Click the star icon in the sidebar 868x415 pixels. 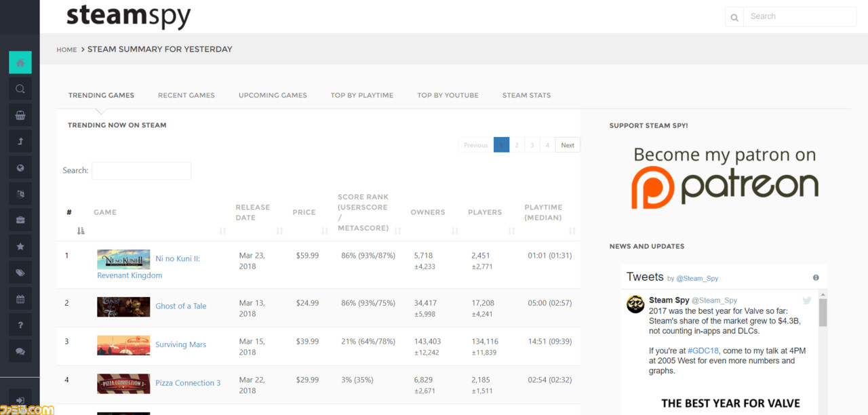[20, 247]
